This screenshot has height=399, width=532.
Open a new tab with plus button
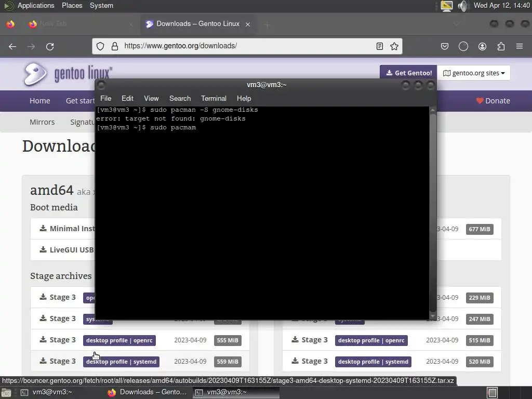click(268, 24)
